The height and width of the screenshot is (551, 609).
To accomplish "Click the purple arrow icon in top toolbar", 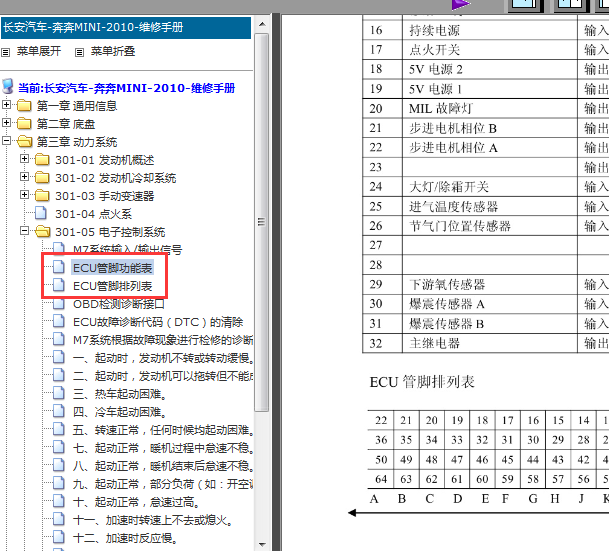I will pyautogui.click(x=461, y=5).
